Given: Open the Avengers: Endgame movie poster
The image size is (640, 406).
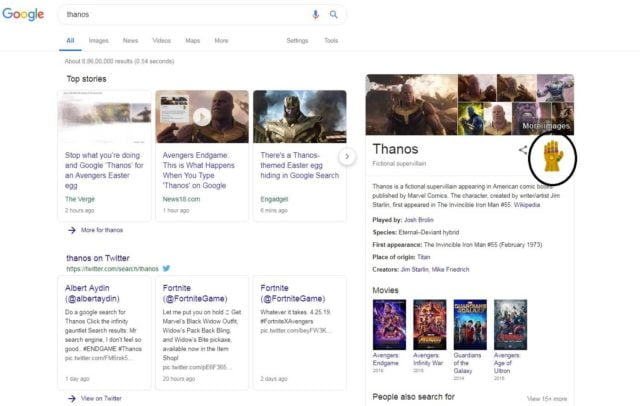Looking at the screenshot, I should 386,323.
